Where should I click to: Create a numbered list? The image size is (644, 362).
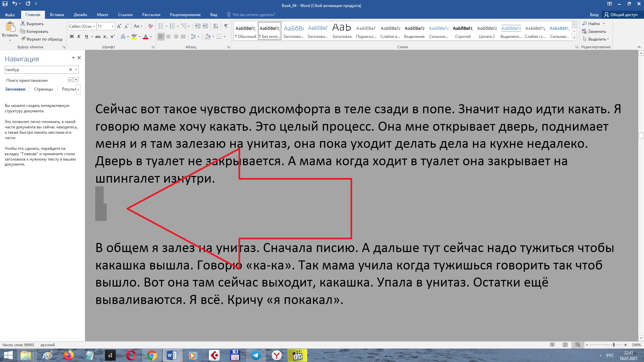coord(172,26)
